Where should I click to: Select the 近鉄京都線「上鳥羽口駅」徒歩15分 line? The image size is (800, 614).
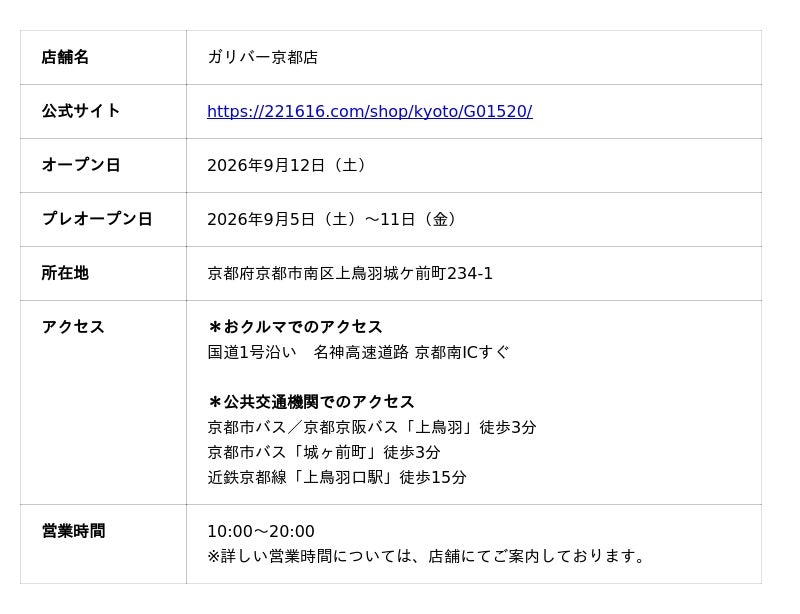337,477
